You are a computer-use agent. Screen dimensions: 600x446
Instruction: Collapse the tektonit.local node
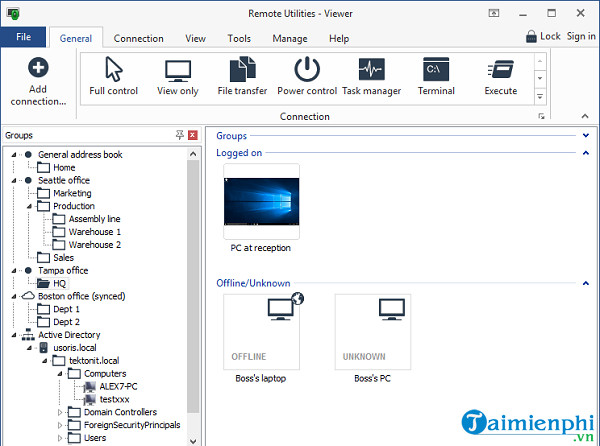pyautogui.click(x=45, y=361)
